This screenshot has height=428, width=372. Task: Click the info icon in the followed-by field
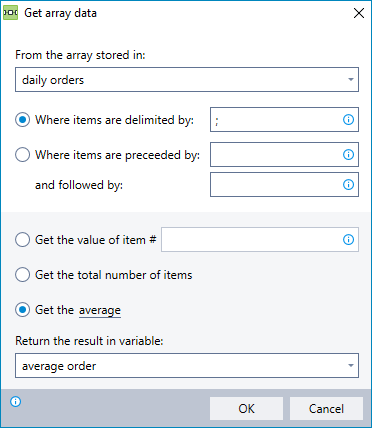348,185
